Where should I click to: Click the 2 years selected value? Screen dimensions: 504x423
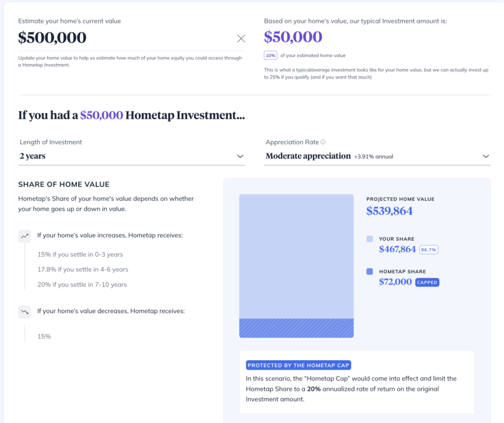click(32, 156)
